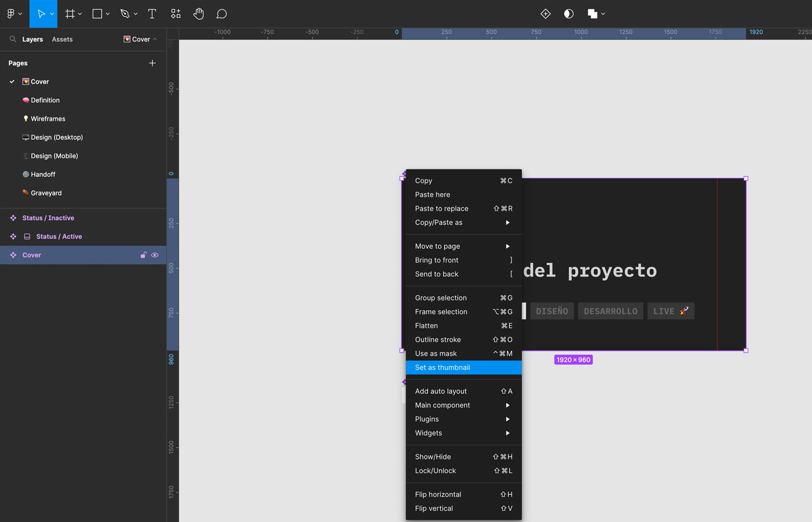Click the auto layout icon of Status / Active
The image size is (812, 522).
click(x=27, y=237)
